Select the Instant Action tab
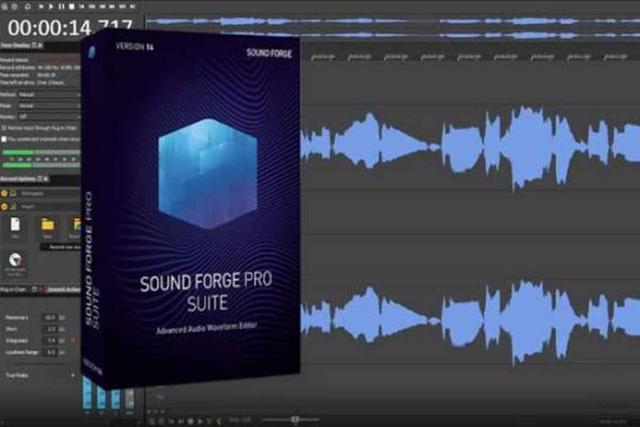This screenshot has width=640, height=427. pyautogui.click(x=62, y=290)
